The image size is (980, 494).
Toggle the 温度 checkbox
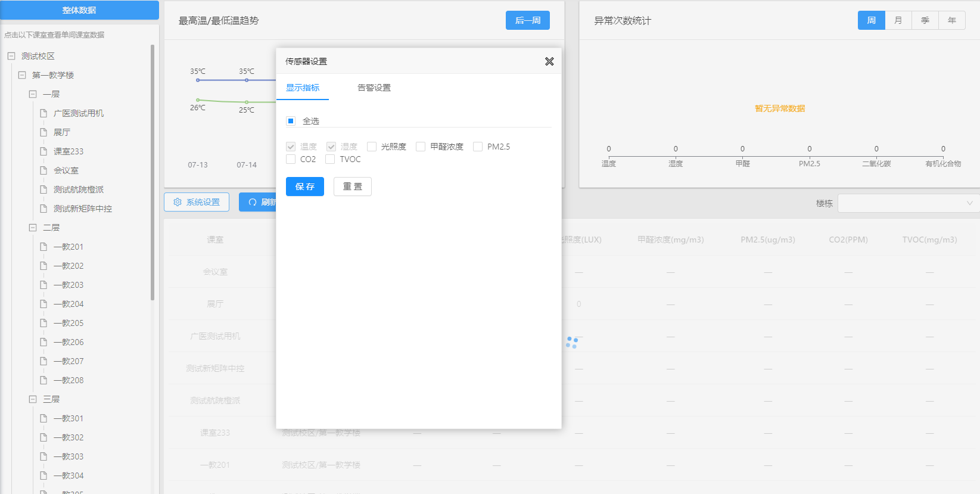pyautogui.click(x=291, y=147)
